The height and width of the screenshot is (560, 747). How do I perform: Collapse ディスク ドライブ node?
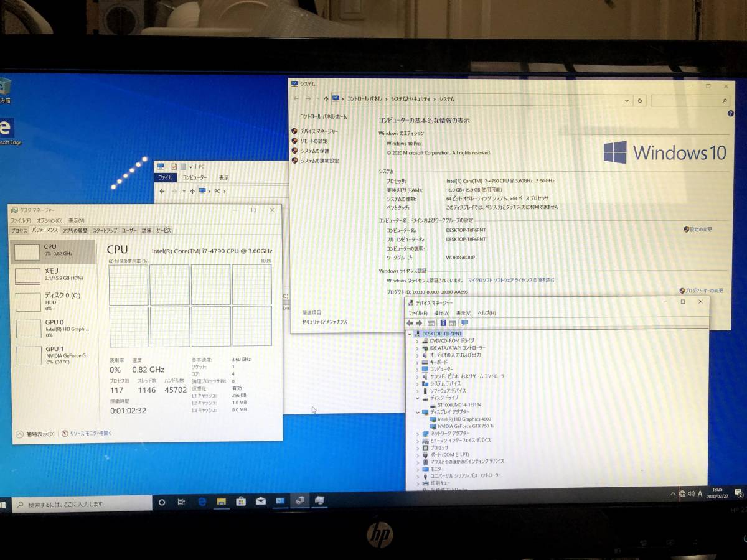418,398
